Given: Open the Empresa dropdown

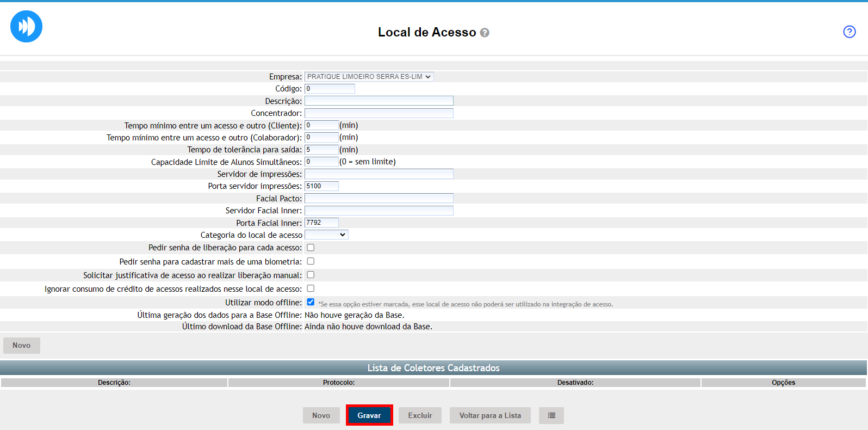Looking at the screenshot, I should 369,77.
